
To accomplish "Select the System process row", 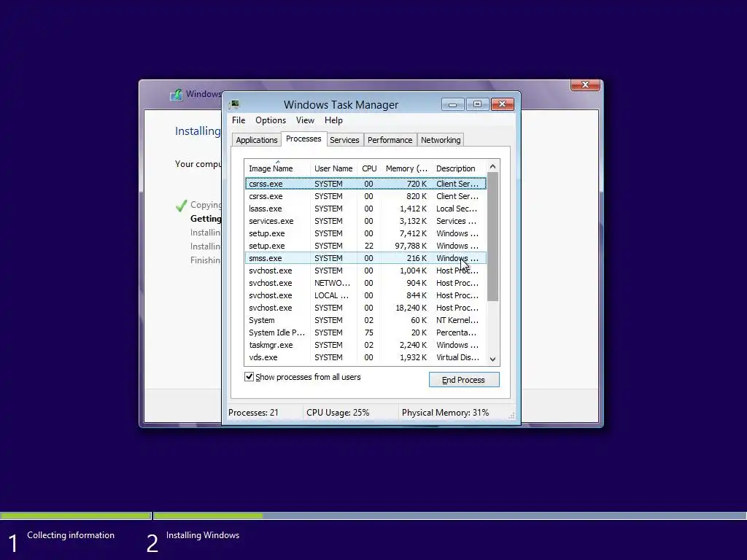I will tap(365, 320).
